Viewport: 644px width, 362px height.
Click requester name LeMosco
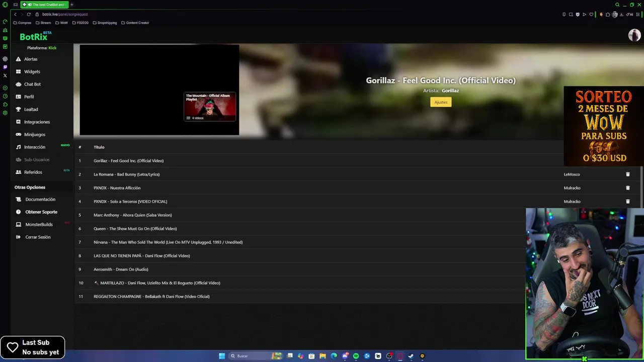coord(572,174)
